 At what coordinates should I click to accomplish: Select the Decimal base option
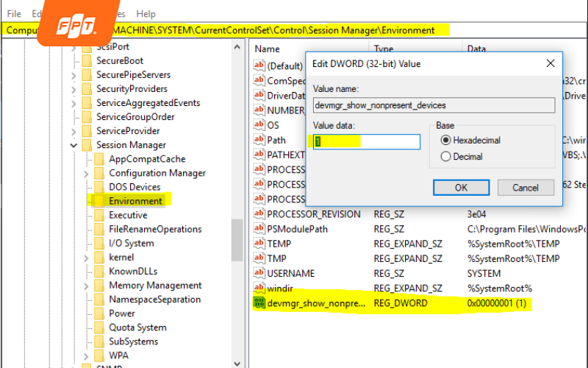click(x=445, y=157)
